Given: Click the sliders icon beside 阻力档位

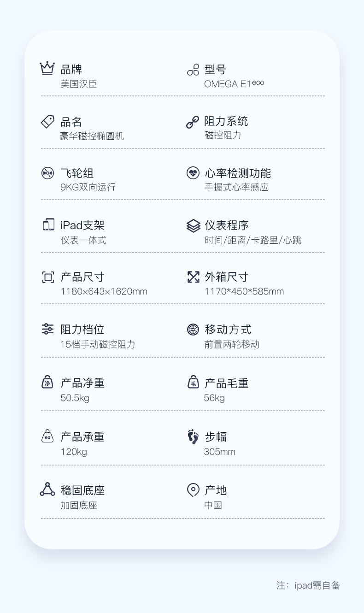Looking at the screenshot, I should coord(47,329).
